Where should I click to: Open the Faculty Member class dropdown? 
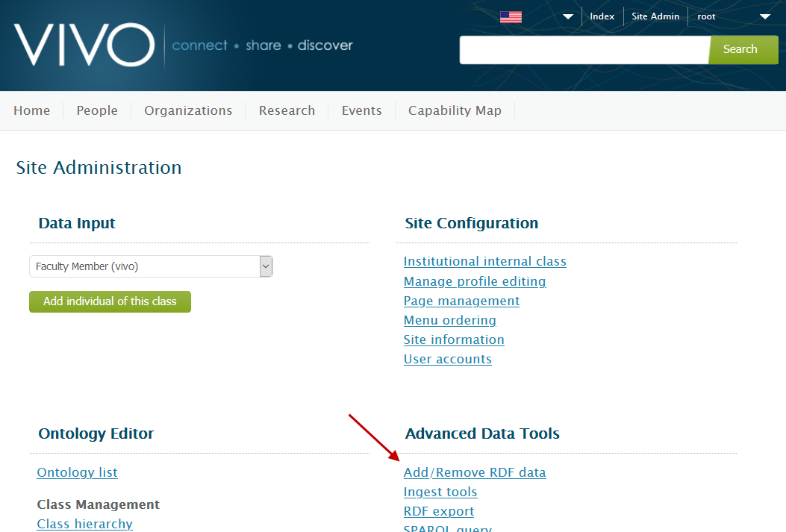click(151, 266)
